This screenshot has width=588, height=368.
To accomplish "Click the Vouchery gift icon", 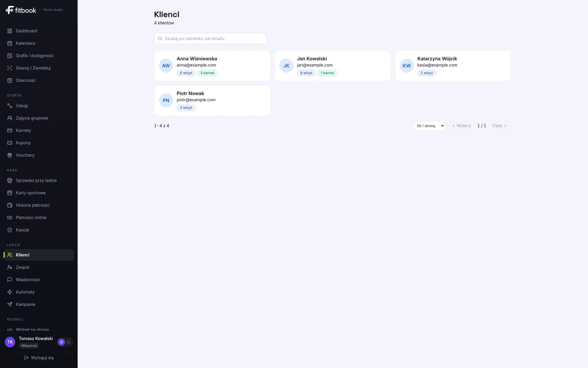I will click(x=10, y=155).
